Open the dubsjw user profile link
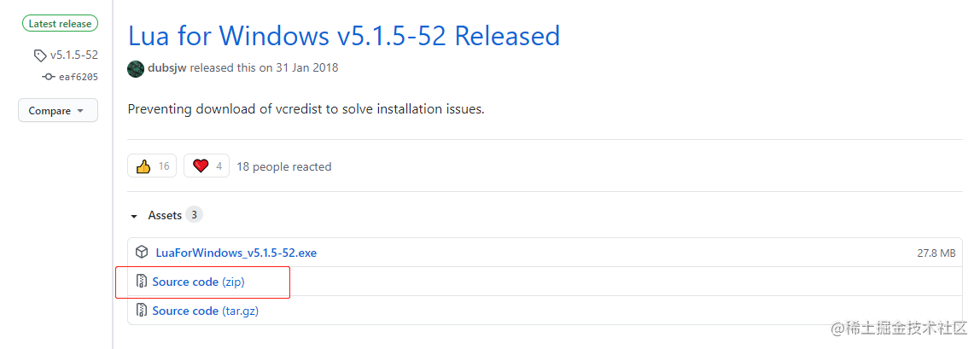This screenshot has height=349, width=980. tap(167, 68)
